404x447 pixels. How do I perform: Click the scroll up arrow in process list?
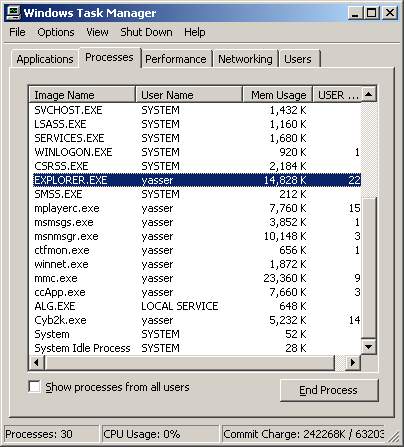point(369,94)
